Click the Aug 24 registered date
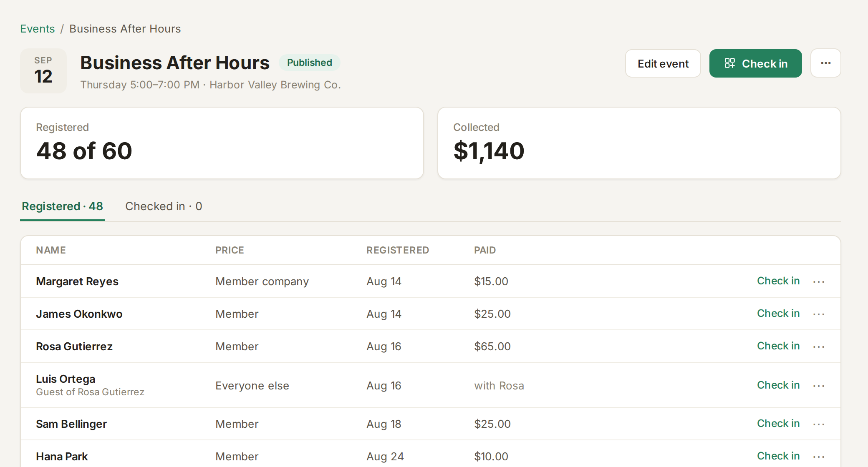 click(x=385, y=457)
